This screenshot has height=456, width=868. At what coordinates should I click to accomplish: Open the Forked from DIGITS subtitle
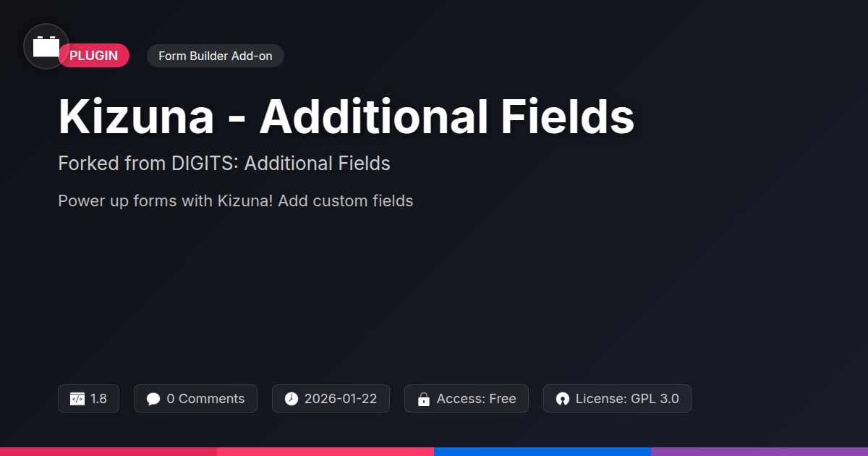224,164
